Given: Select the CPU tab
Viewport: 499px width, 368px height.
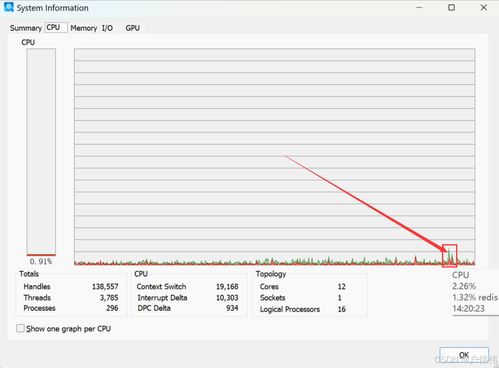Looking at the screenshot, I should click(x=56, y=27).
